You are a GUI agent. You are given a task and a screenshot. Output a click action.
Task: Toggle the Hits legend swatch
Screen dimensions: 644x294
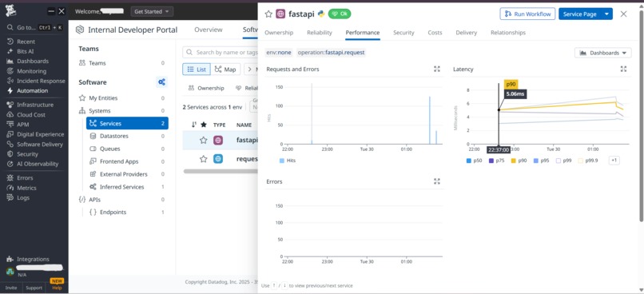click(x=282, y=161)
